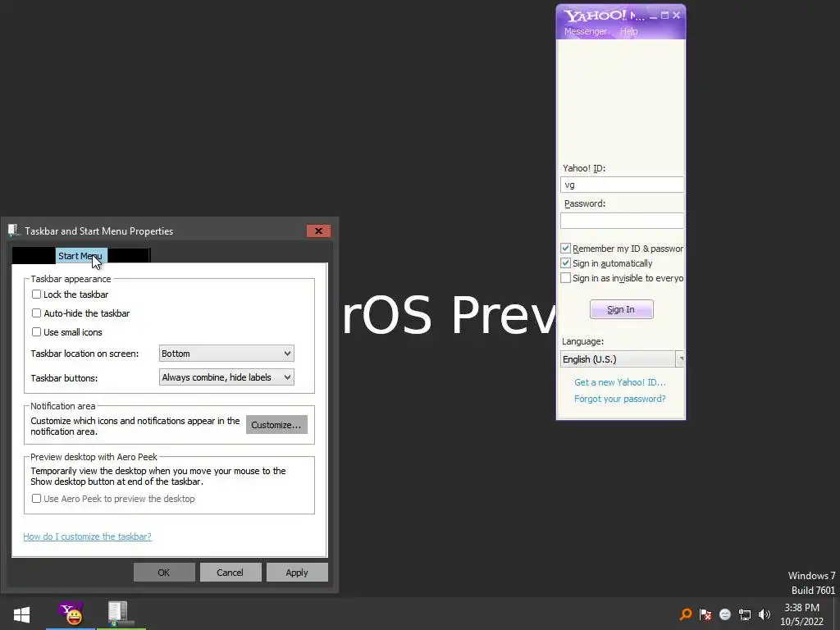Open Action Center flag tray icon

(705, 614)
